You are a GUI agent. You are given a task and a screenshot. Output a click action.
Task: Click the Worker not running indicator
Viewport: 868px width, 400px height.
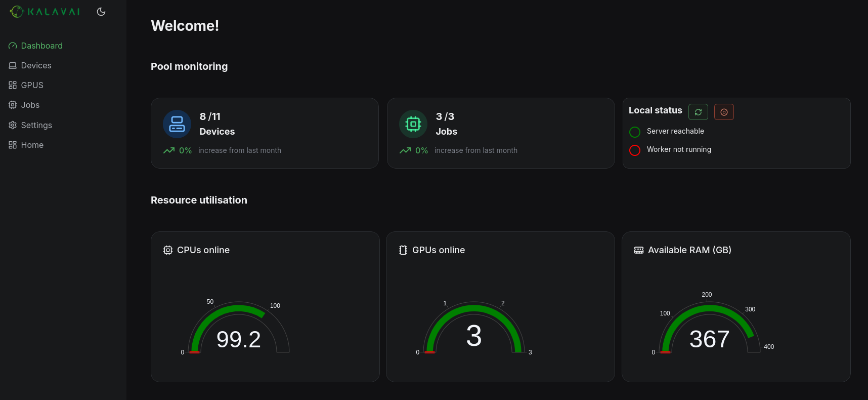click(x=635, y=150)
